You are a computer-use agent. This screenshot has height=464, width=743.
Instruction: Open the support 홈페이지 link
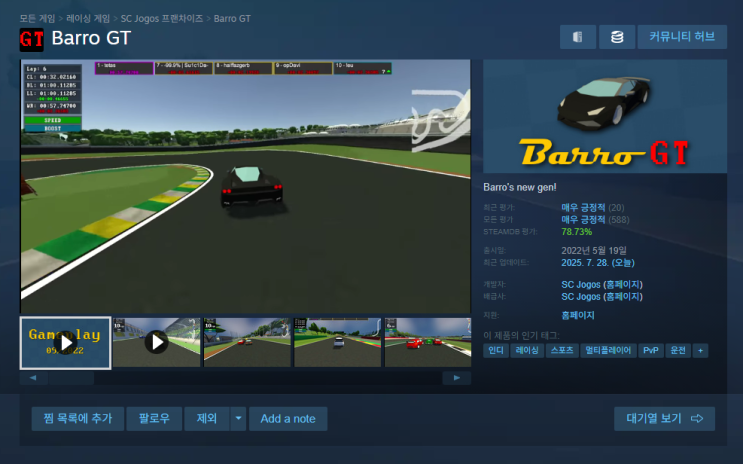578,315
